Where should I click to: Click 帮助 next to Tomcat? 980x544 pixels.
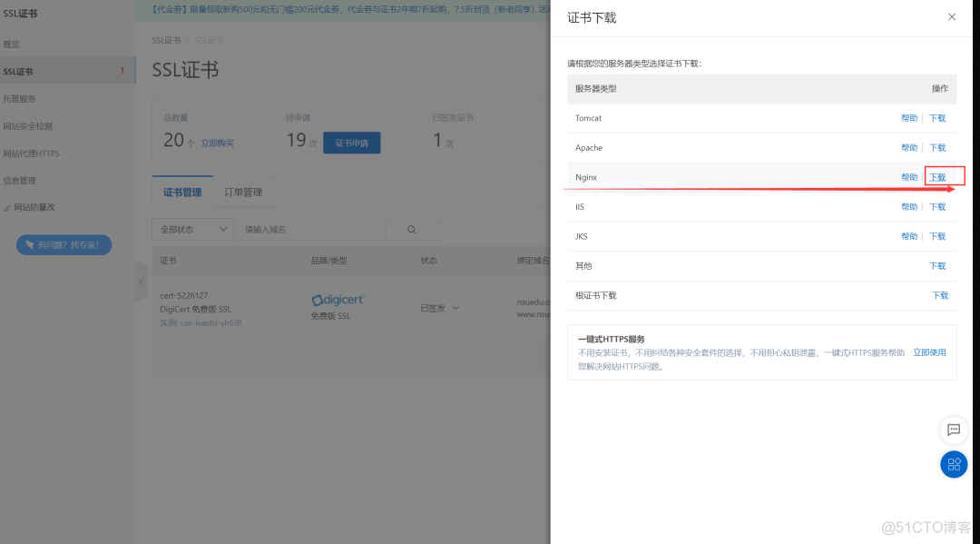[910, 118]
